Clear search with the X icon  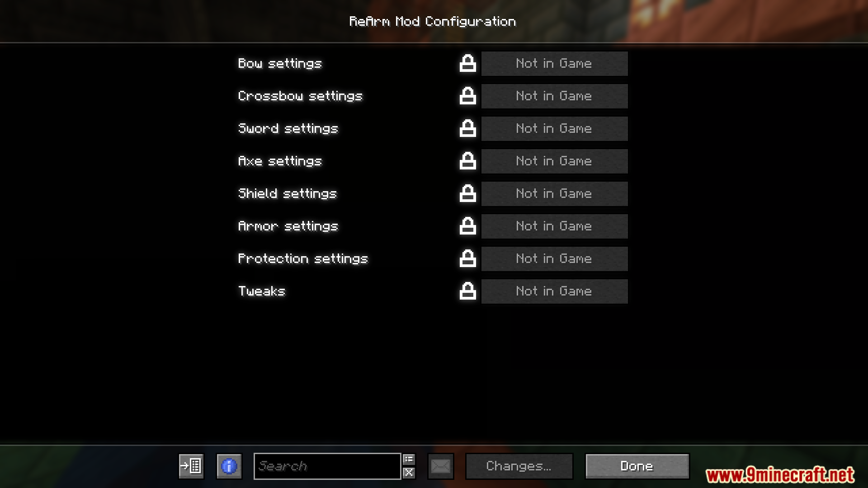409,473
